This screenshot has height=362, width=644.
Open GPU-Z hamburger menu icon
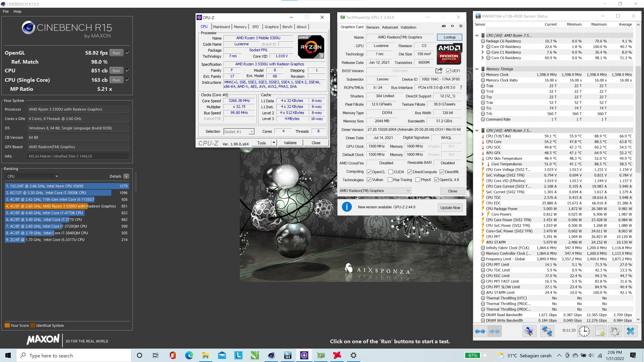pos(461,26)
